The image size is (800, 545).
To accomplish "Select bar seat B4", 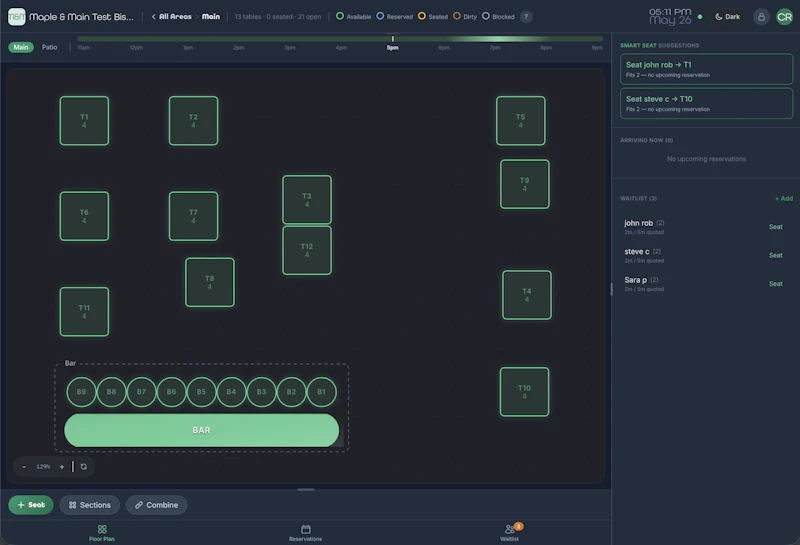I will [x=231, y=392].
